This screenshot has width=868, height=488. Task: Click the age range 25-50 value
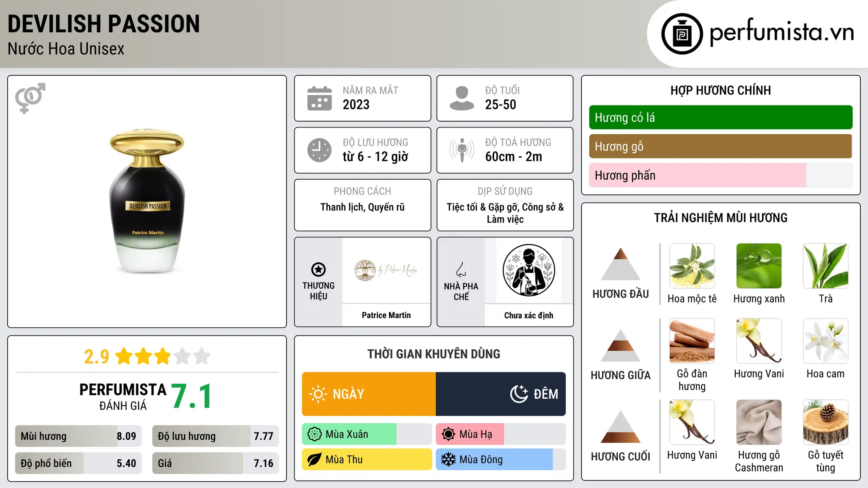[501, 105]
